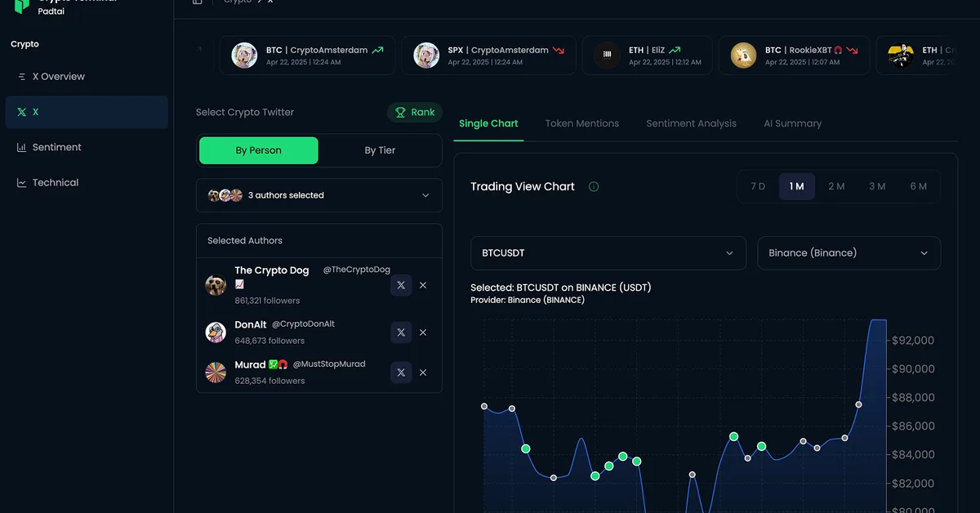Select the 1 M timeframe toggle
Screen dimensions: 980x513
(795, 186)
